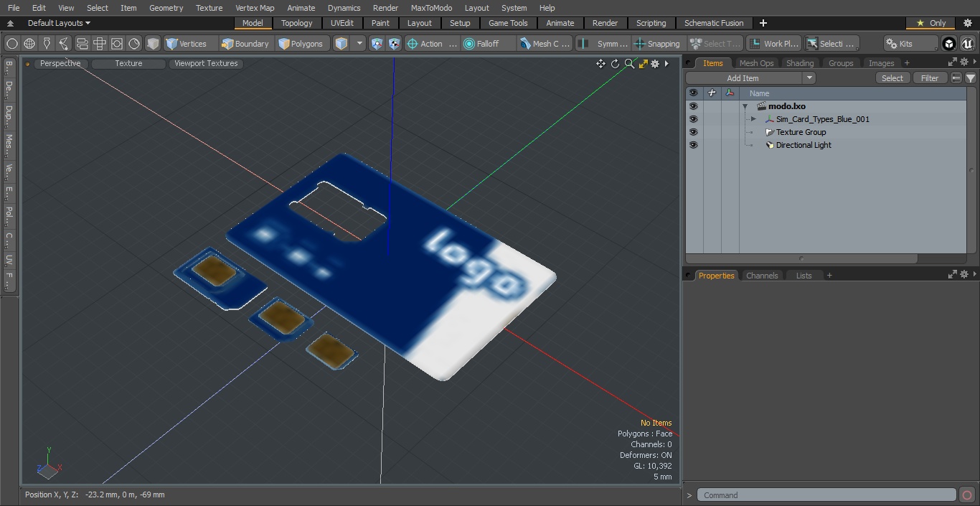Add new layout tab with plus icon
This screenshot has width=980, height=506.
point(763,23)
